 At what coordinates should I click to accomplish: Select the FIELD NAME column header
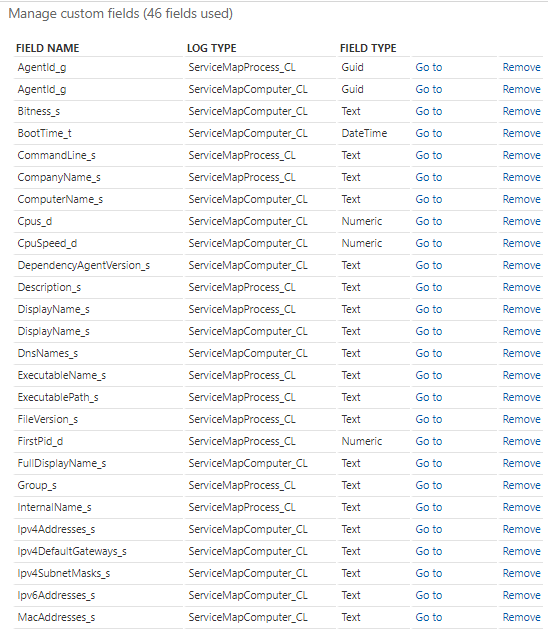click(47, 48)
